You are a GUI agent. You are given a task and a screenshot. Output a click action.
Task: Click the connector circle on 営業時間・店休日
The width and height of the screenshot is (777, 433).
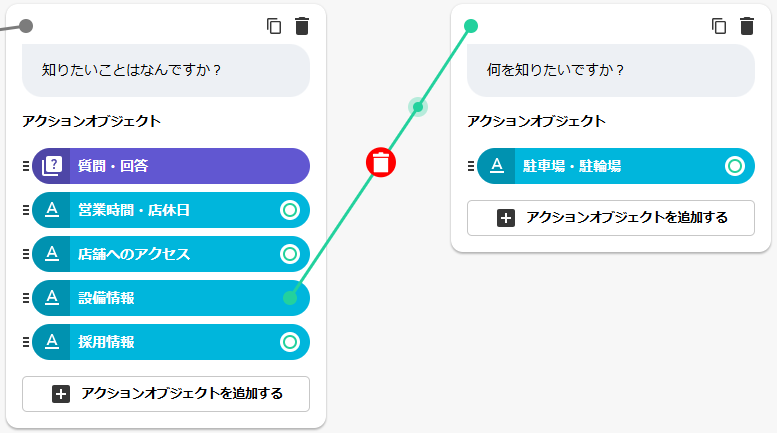[290, 210]
